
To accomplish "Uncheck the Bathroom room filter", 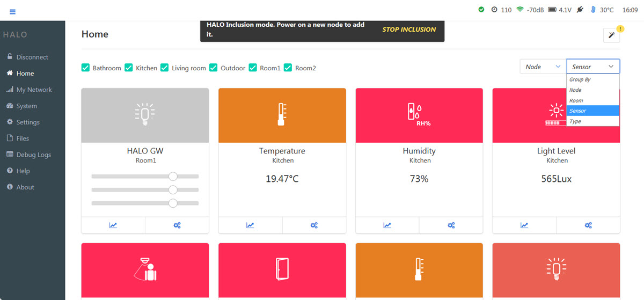I will coord(85,68).
